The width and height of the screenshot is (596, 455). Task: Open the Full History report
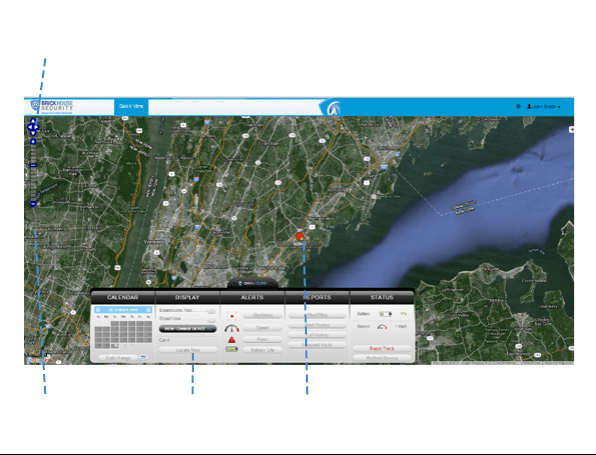317,335
